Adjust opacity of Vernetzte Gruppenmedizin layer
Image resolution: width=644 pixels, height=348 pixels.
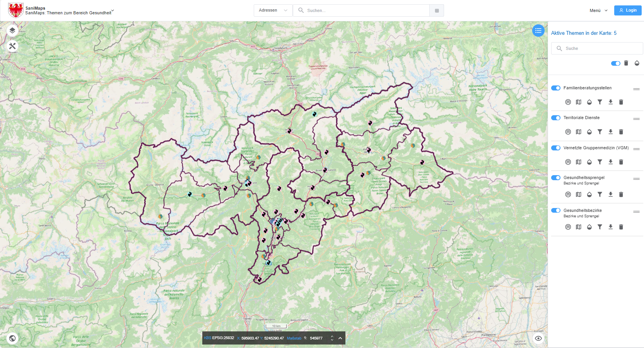pos(589,162)
